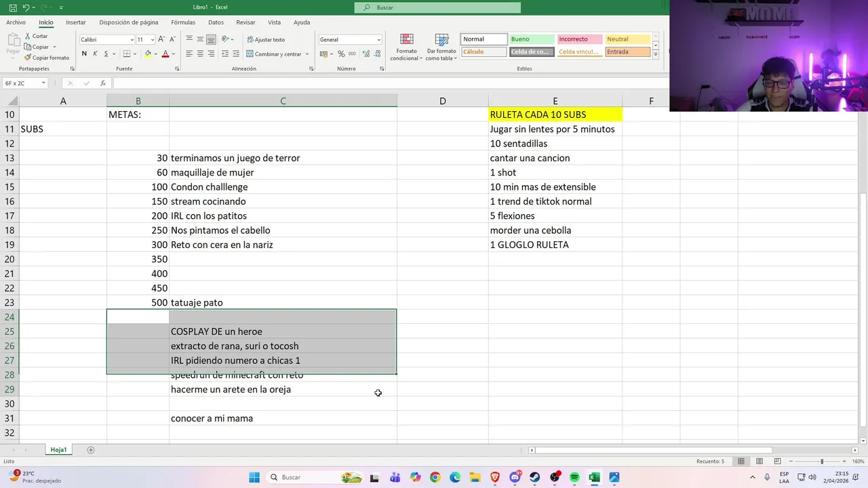The height and width of the screenshot is (488, 868).
Task: Toggle underline formatting S button
Action: coord(106,54)
